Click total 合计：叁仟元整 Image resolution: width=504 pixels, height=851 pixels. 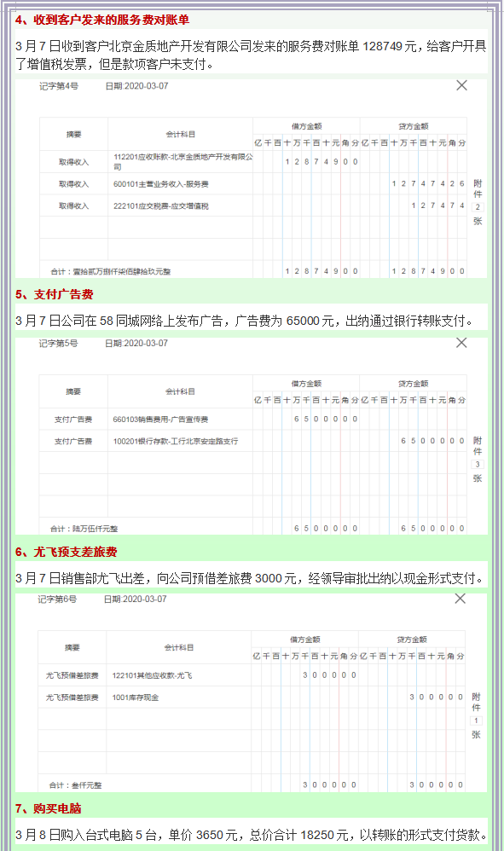(75, 784)
